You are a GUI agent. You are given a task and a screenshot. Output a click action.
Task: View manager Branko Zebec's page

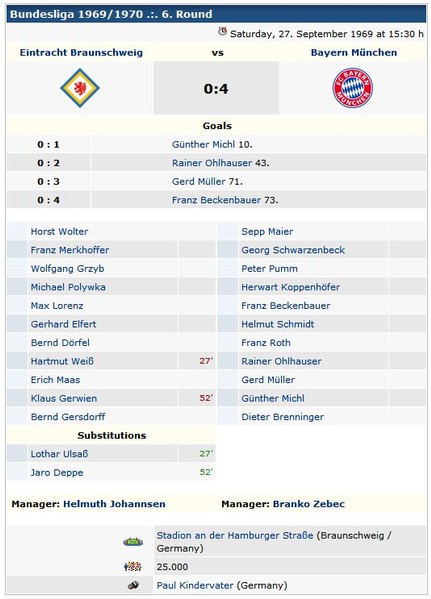pos(309,504)
